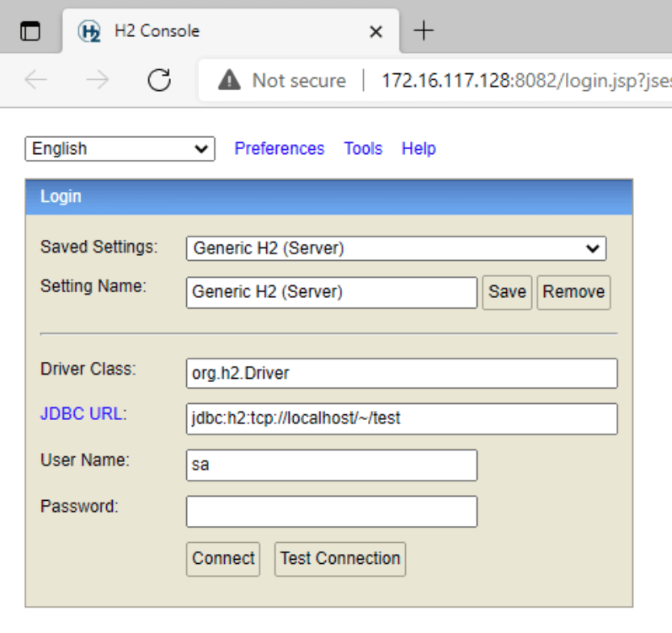The height and width of the screenshot is (633, 672).
Task: Click the Remove button
Action: pyautogui.click(x=573, y=293)
